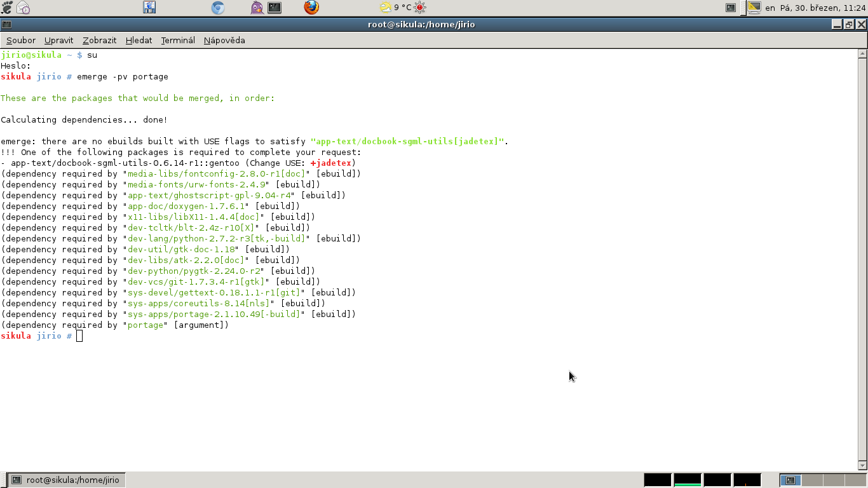Launch the floppy disk save icon in panel
This screenshot has height=488, width=868.
(149, 8)
